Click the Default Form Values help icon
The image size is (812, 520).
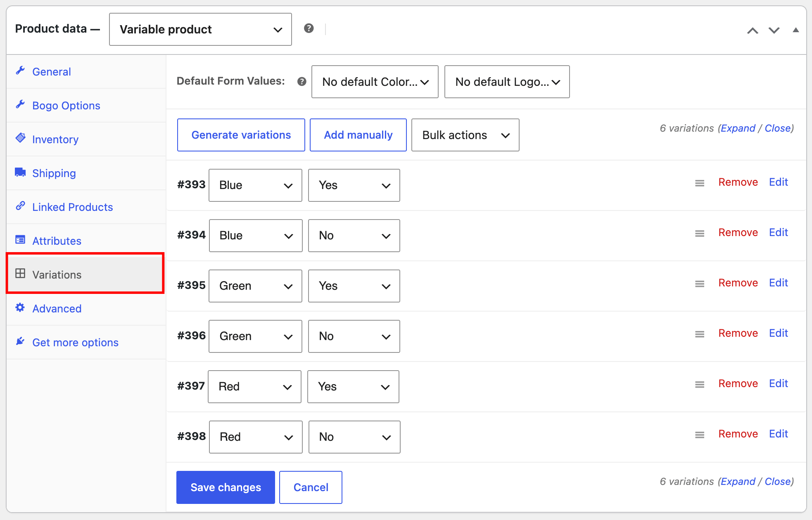(x=302, y=81)
